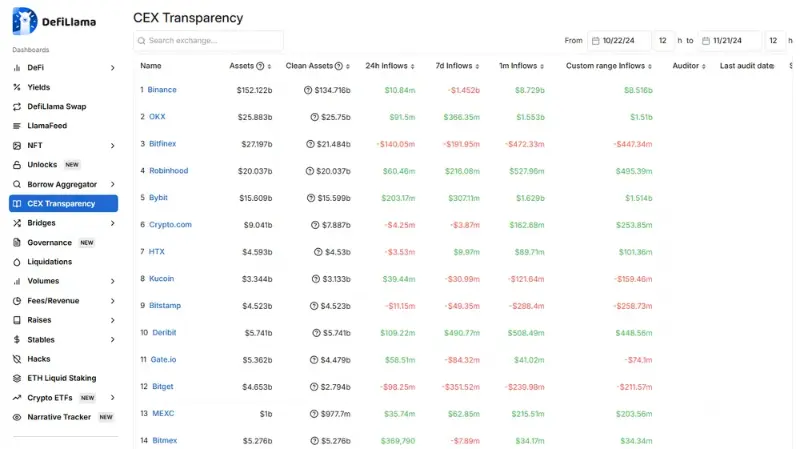This screenshot has width=800, height=449.
Task: Click Bybit assets value $15.609b
Action: click(x=256, y=198)
